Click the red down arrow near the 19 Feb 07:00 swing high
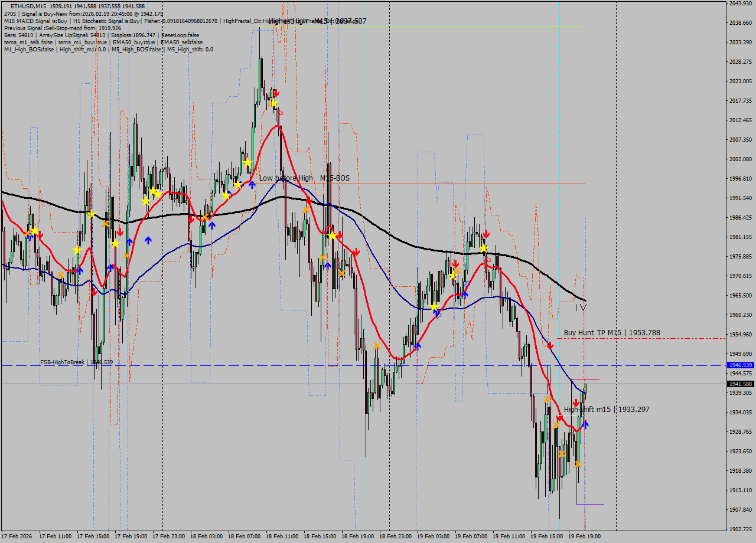Screen dimensions: 756x543 [x=487, y=234]
